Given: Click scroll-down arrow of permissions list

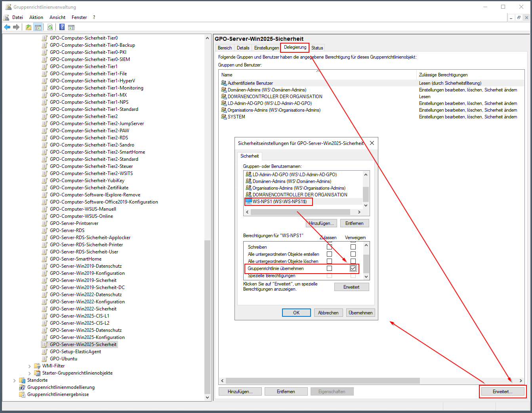Looking at the screenshot, I should pyautogui.click(x=366, y=277).
